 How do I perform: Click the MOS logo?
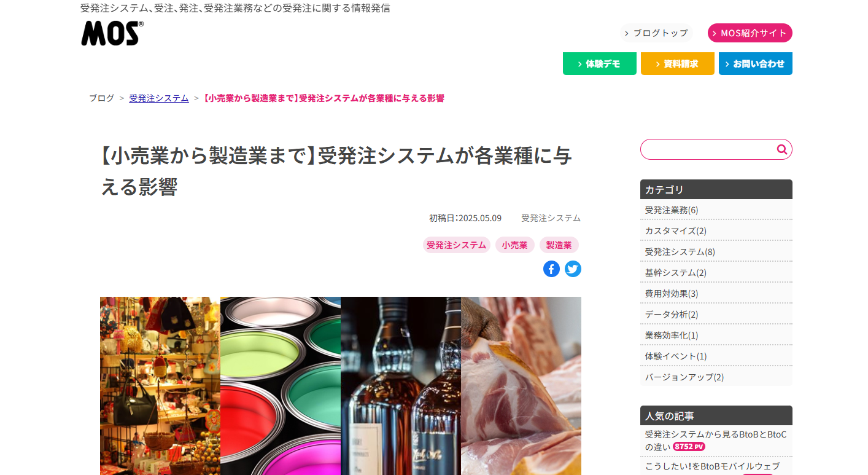[112, 33]
